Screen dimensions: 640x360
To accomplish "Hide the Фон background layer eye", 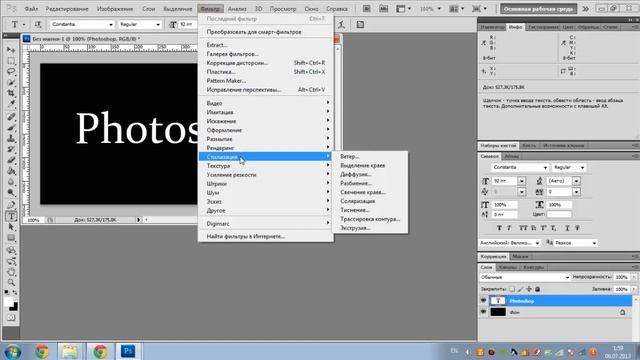I will coord(483,312).
